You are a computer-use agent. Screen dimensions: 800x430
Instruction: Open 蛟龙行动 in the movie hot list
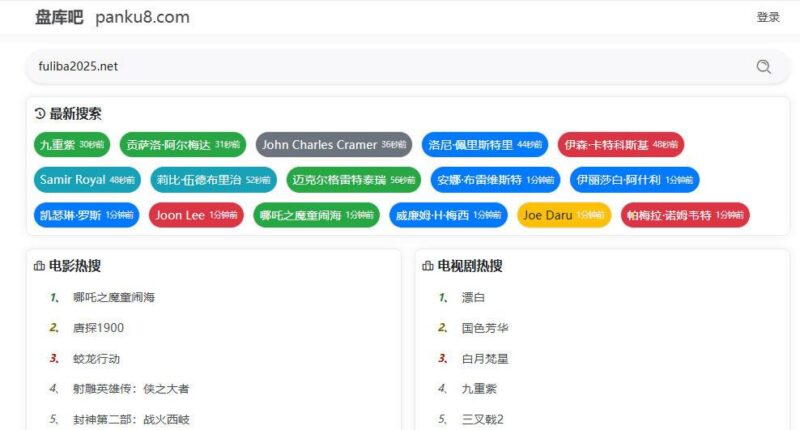click(96, 359)
